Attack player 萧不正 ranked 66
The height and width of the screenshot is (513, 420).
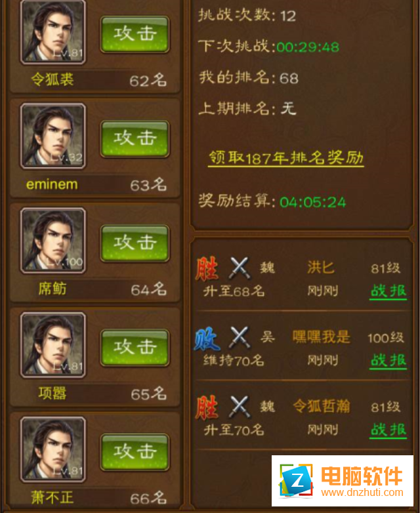[135, 452]
